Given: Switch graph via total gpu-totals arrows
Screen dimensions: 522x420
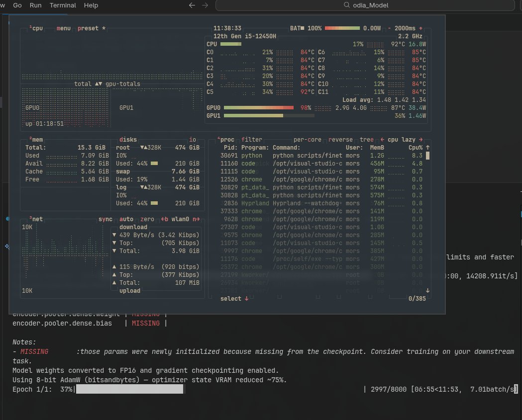Looking at the screenshot, I should (x=99, y=84).
